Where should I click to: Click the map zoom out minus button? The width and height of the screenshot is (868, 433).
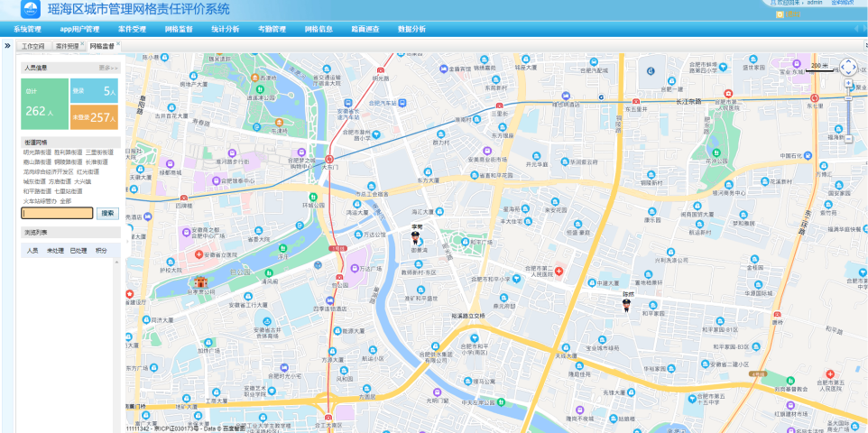[849, 138]
